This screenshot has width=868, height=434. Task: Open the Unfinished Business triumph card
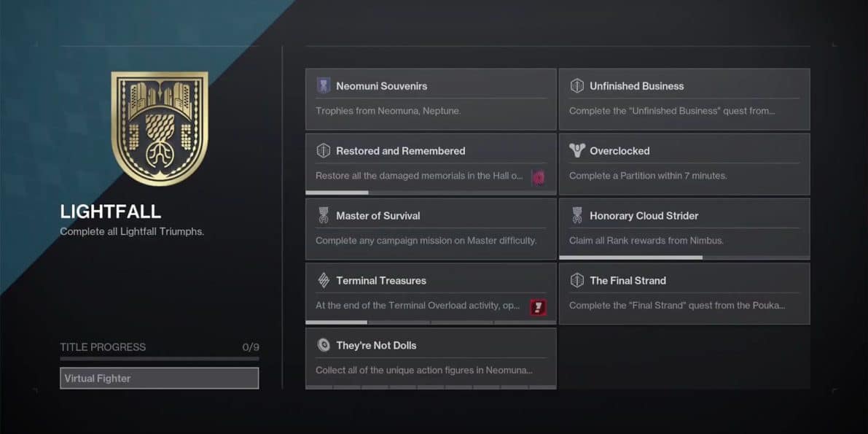tap(684, 99)
